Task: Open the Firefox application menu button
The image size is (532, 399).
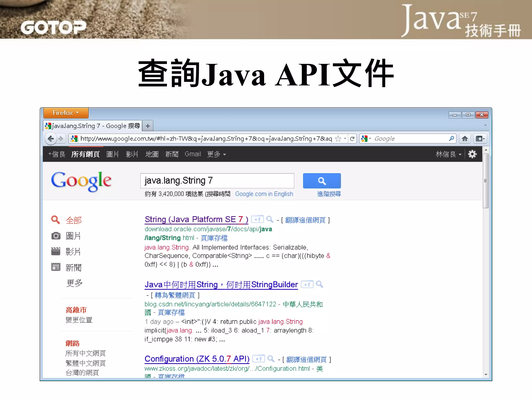Action: pyautogui.click(x=66, y=113)
